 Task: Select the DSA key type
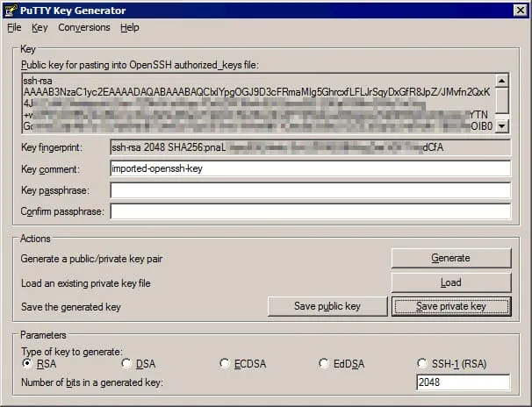pyautogui.click(x=126, y=363)
